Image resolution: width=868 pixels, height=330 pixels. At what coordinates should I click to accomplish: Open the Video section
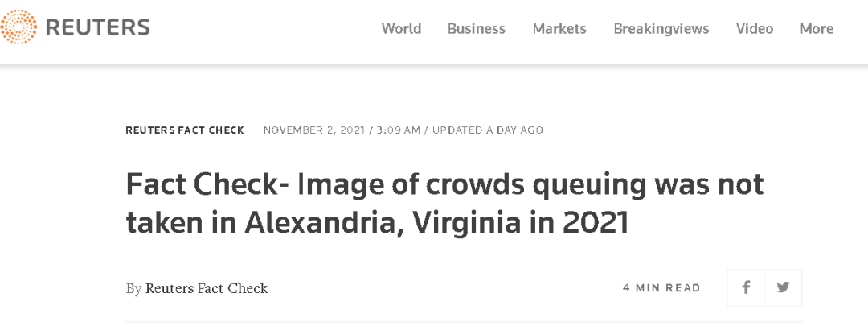point(754,29)
